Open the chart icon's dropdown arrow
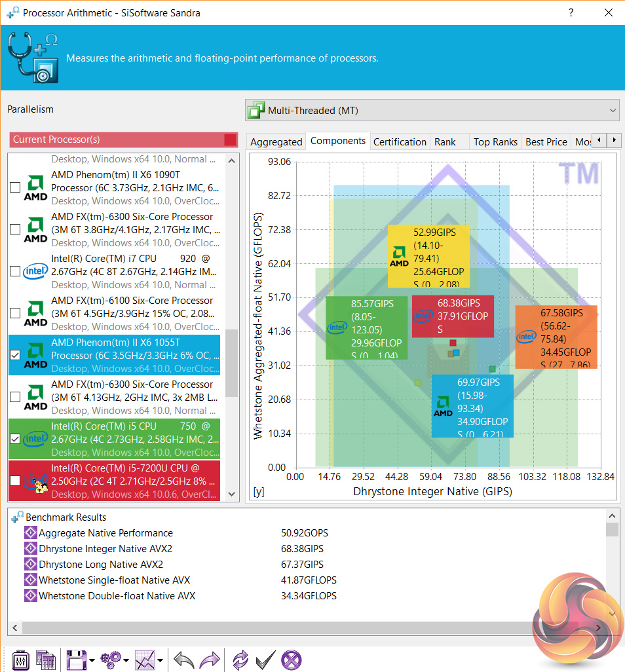The width and height of the screenshot is (625, 672). (x=160, y=660)
